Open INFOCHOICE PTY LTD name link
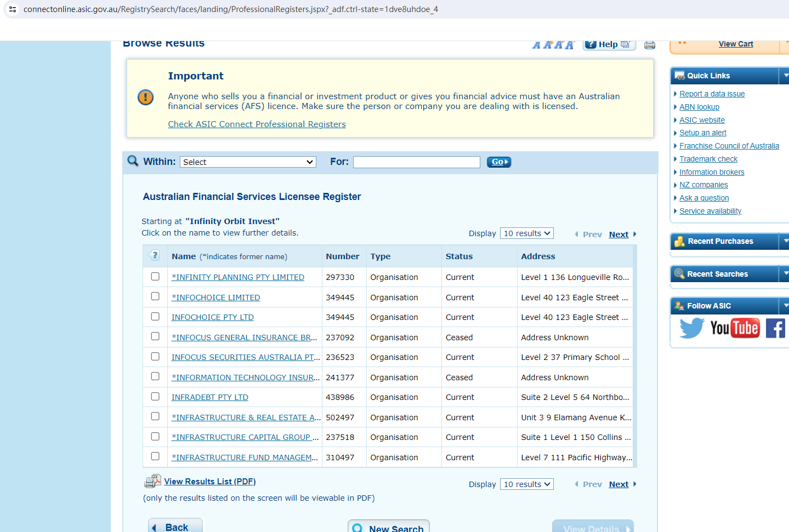The image size is (789, 532). point(212,317)
